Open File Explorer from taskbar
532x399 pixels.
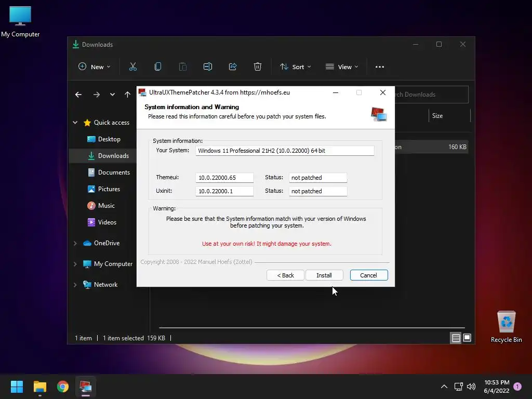(x=39, y=387)
